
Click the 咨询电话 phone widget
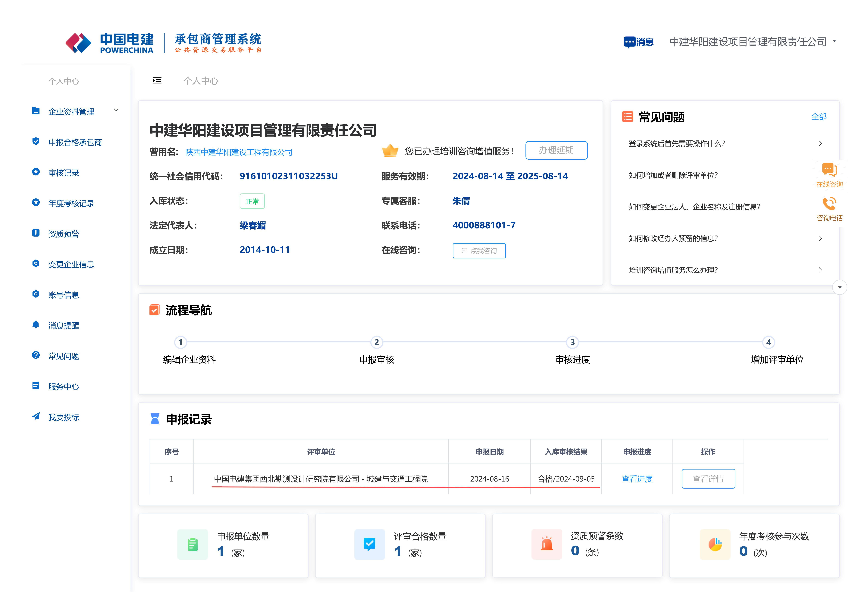[829, 209]
